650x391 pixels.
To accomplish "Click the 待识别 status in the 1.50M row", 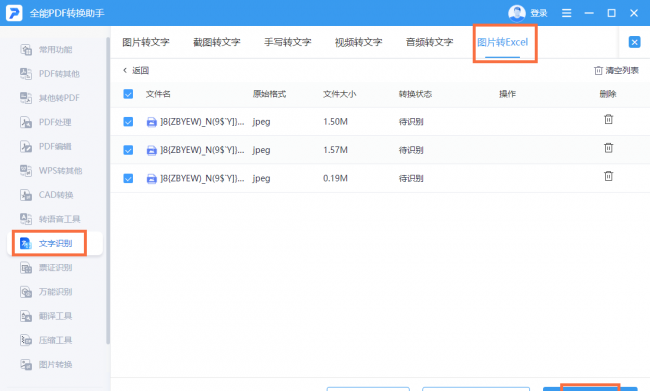I will pos(411,122).
